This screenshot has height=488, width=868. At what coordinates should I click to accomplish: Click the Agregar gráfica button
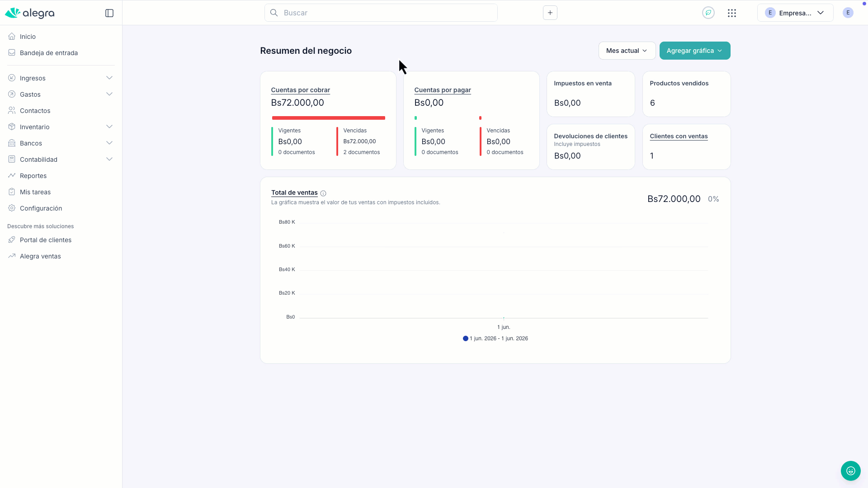click(695, 51)
